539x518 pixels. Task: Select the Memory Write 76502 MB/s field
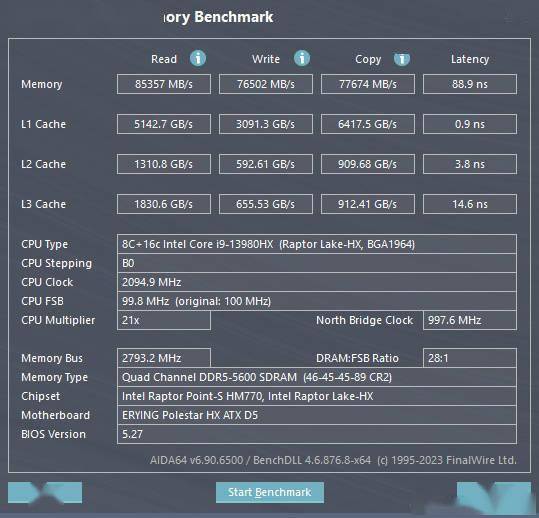click(266, 84)
